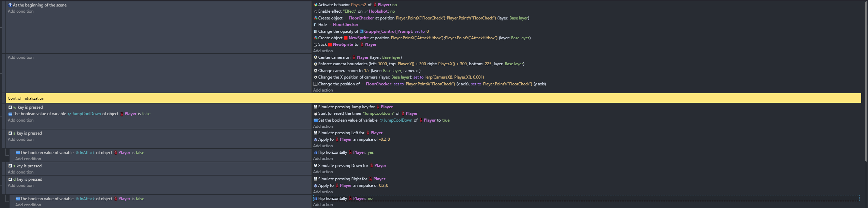Click the camera zoom value "1.5"
Image resolution: width=868 pixels, height=208 pixels.
[367, 71]
